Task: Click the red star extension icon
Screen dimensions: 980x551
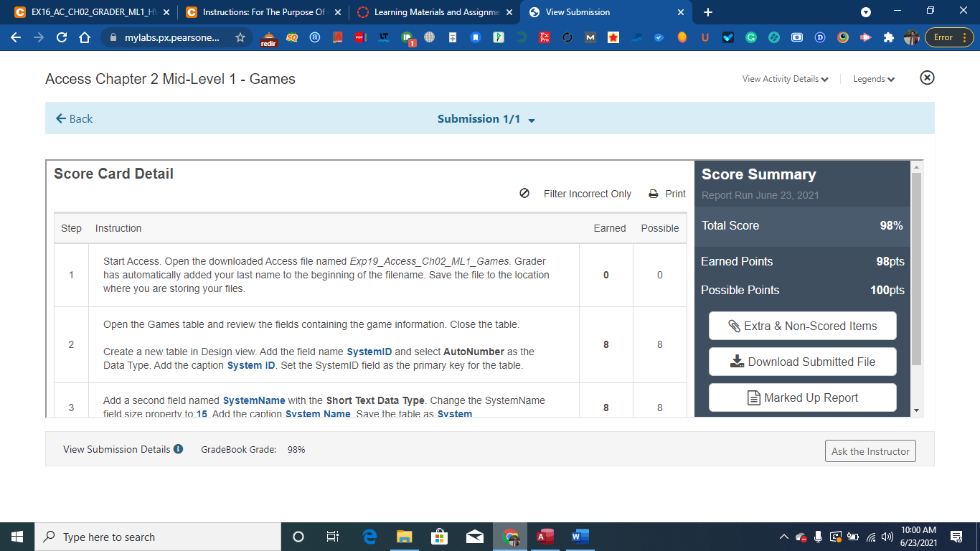Action: [x=613, y=37]
